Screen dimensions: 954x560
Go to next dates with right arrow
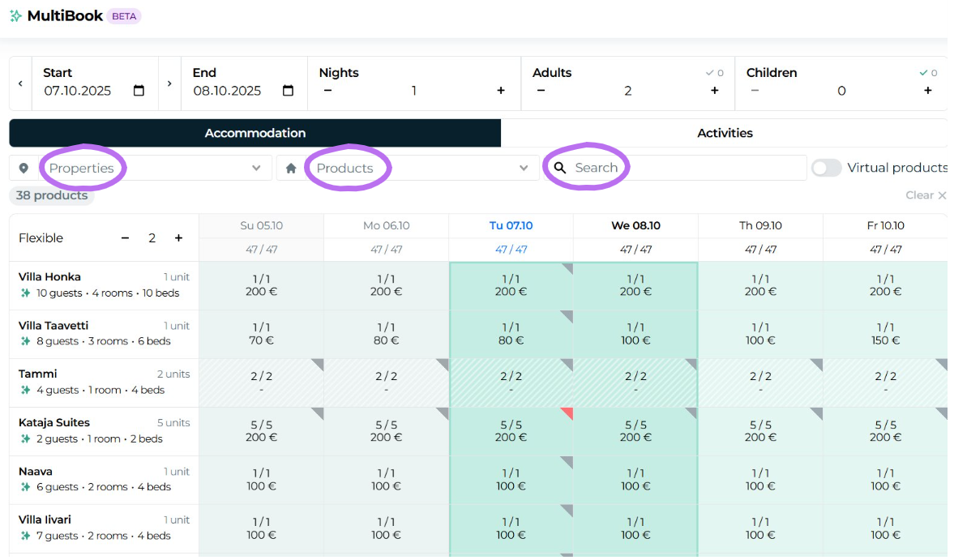169,83
